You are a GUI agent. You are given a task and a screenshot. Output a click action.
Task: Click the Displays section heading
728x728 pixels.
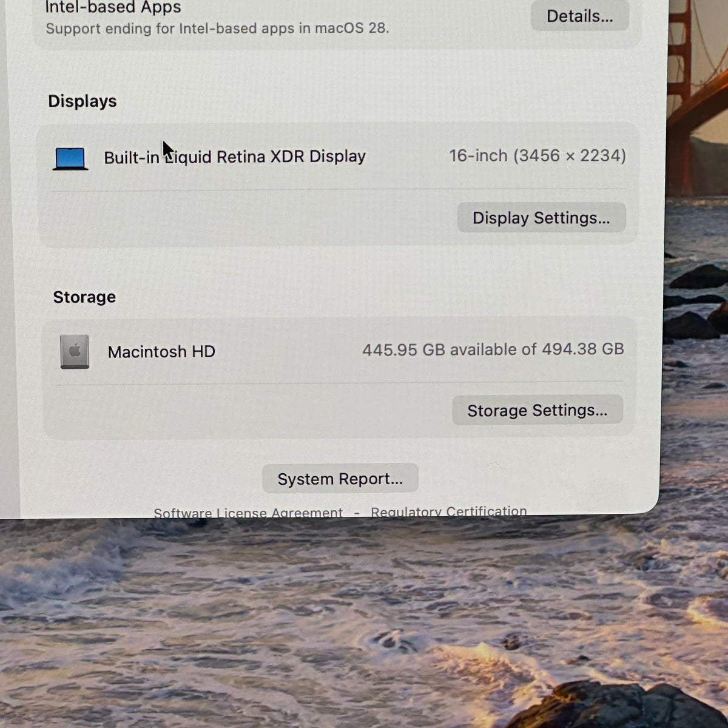[x=83, y=101]
